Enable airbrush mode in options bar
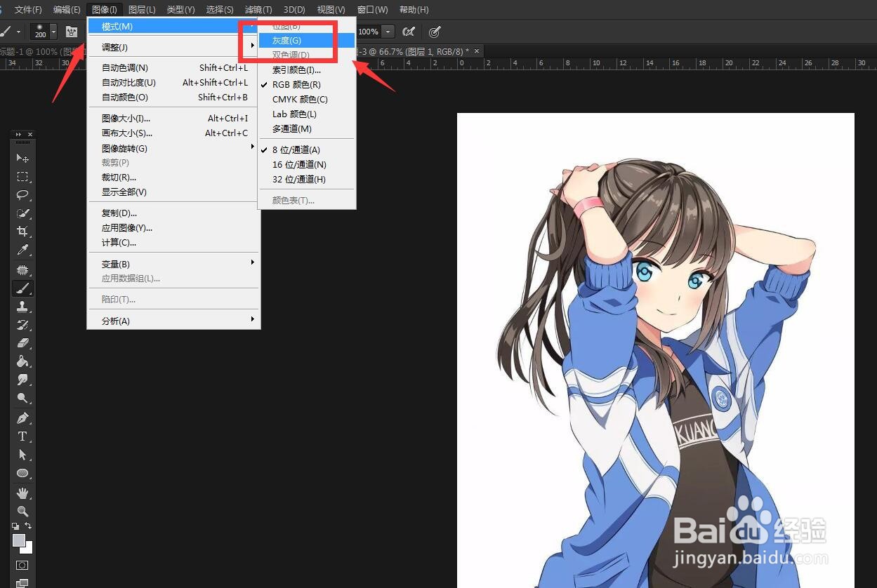 (x=408, y=32)
